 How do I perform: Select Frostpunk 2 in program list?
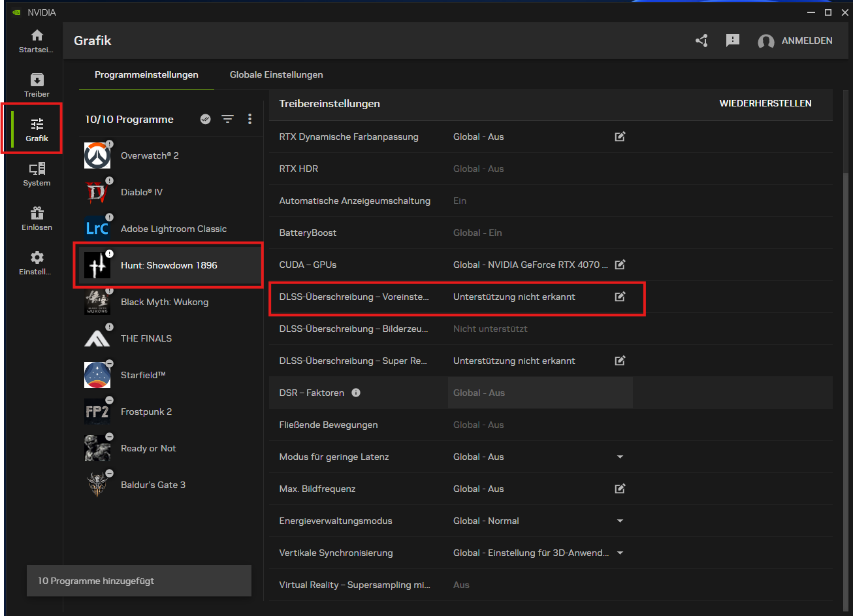coord(170,412)
